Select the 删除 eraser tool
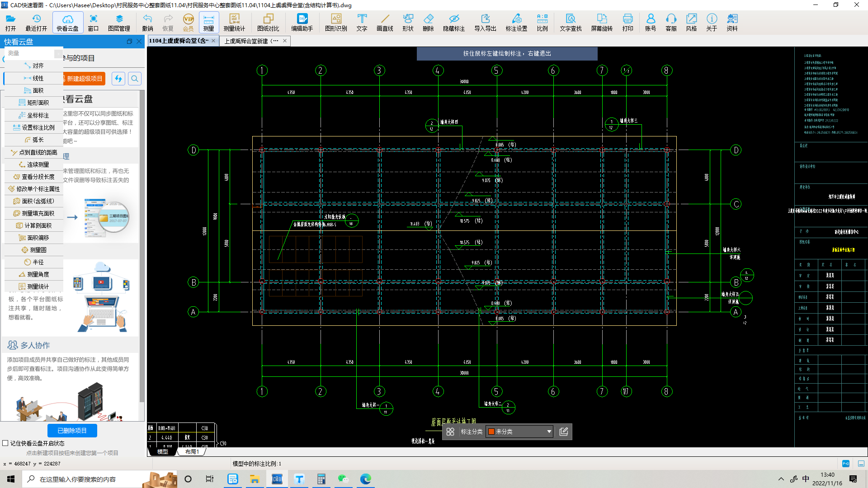This screenshot has width=868, height=488. click(x=428, y=22)
